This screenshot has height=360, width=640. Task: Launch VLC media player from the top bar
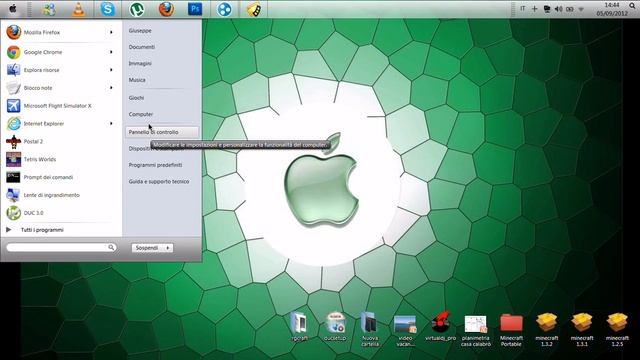point(78,9)
